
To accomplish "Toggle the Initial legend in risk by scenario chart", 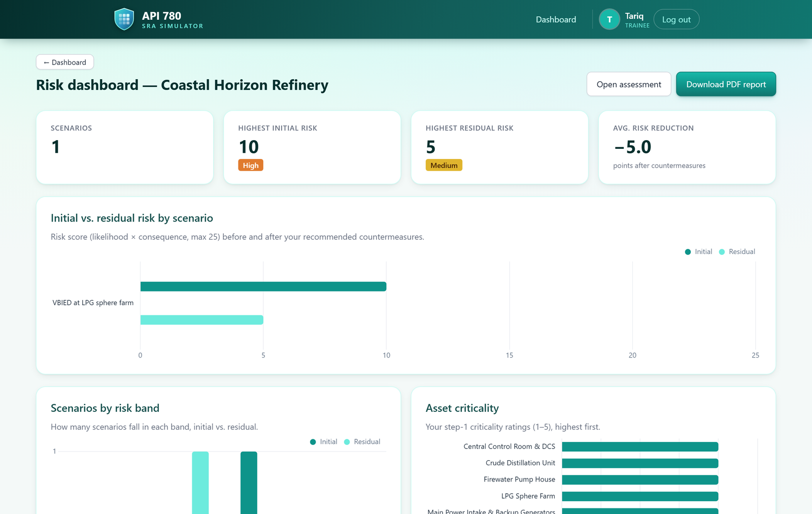I will tap(698, 251).
